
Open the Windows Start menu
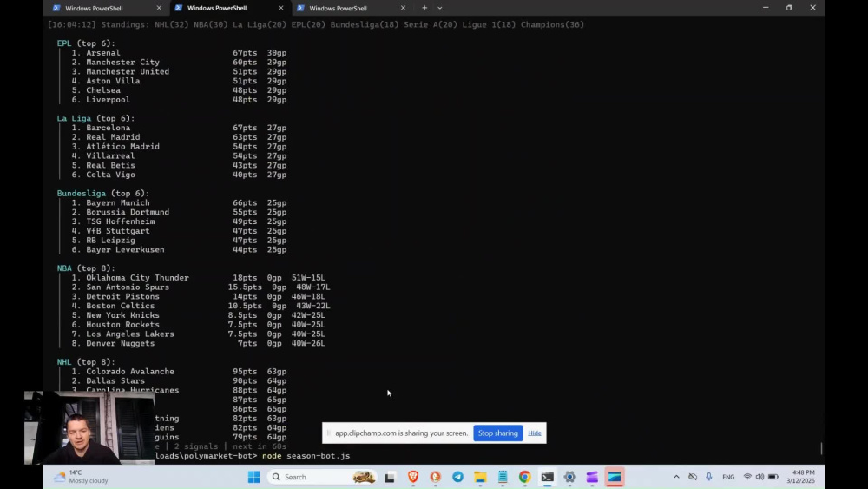(x=254, y=477)
